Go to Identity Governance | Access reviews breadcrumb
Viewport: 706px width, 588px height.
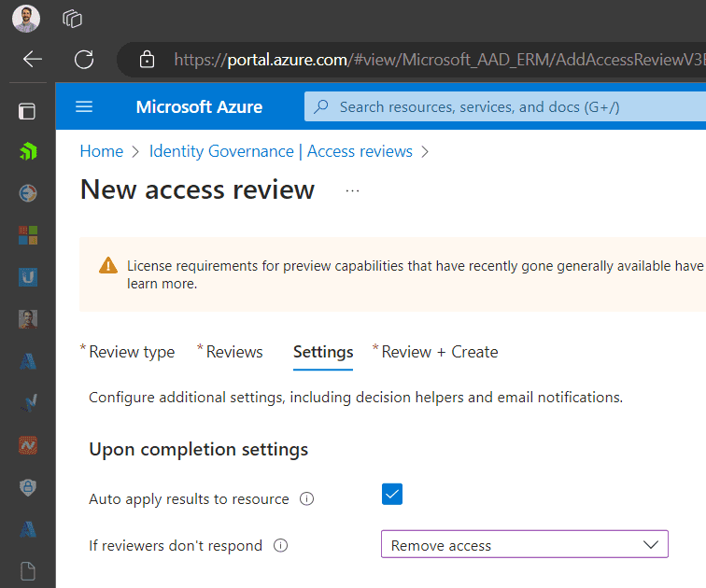coord(280,151)
